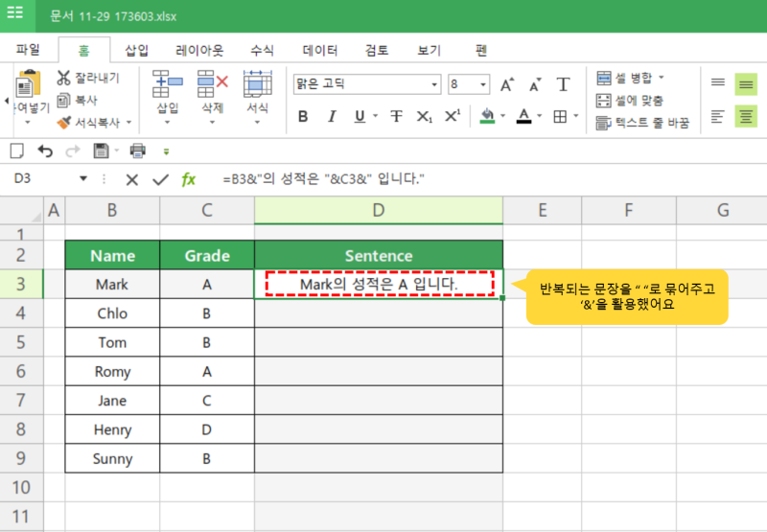767x532 pixels.
Task: Click the Delete cells icon
Action: pyautogui.click(x=213, y=84)
